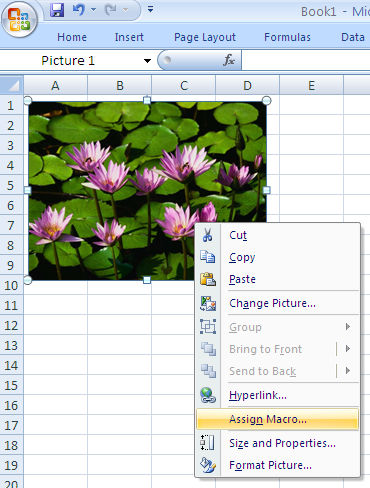Open the Undo history dropdown arrow
This screenshot has width=370, height=488.
click(x=93, y=10)
